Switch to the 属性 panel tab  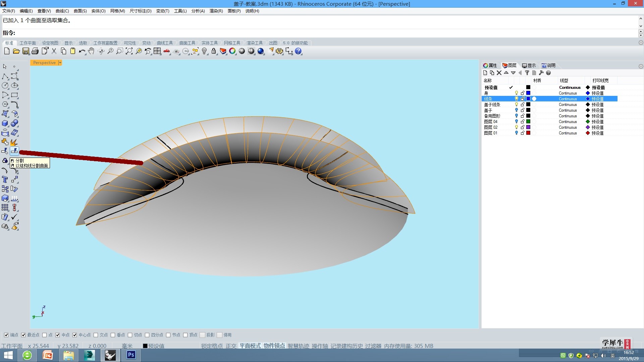(x=490, y=65)
